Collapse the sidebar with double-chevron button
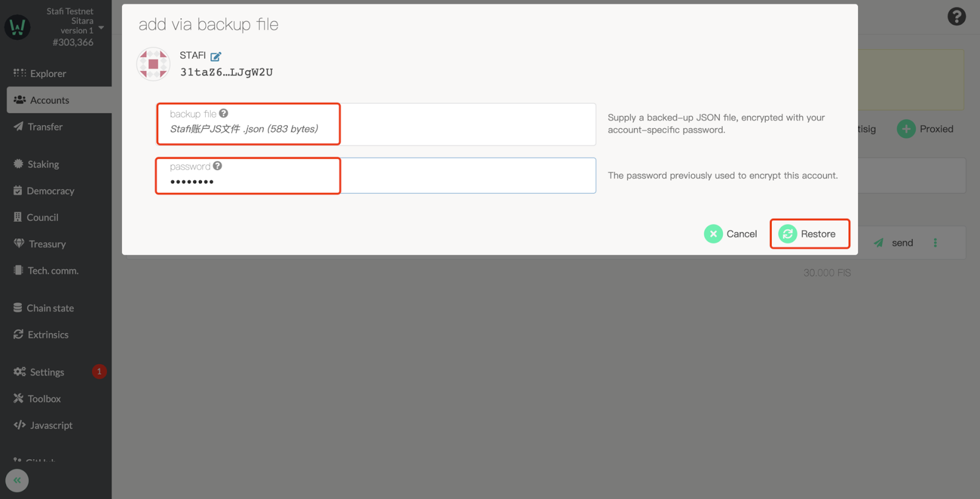 coord(17,481)
